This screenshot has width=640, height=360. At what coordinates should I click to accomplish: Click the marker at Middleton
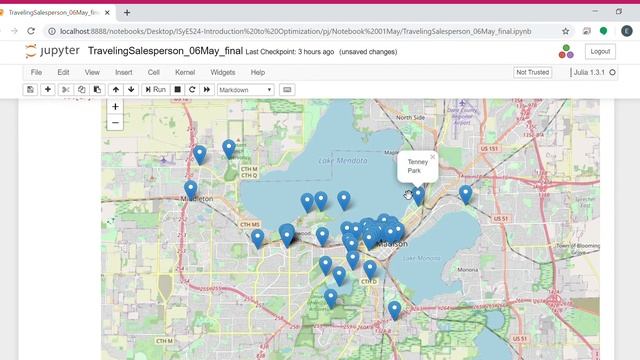pos(191,189)
